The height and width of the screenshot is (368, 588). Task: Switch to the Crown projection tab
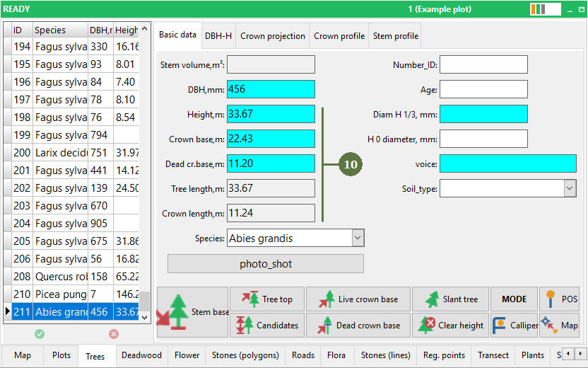(x=273, y=36)
